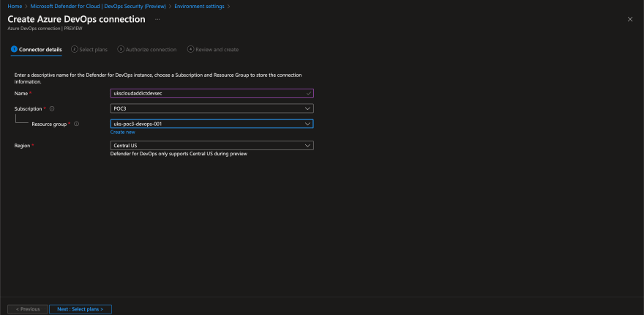Go to Environment settings breadcrumb
This screenshot has height=315, width=644.
tap(199, 6)
